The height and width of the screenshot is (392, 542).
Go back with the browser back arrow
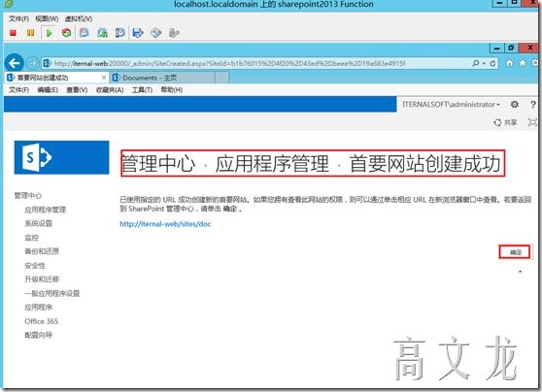(15, 63)
